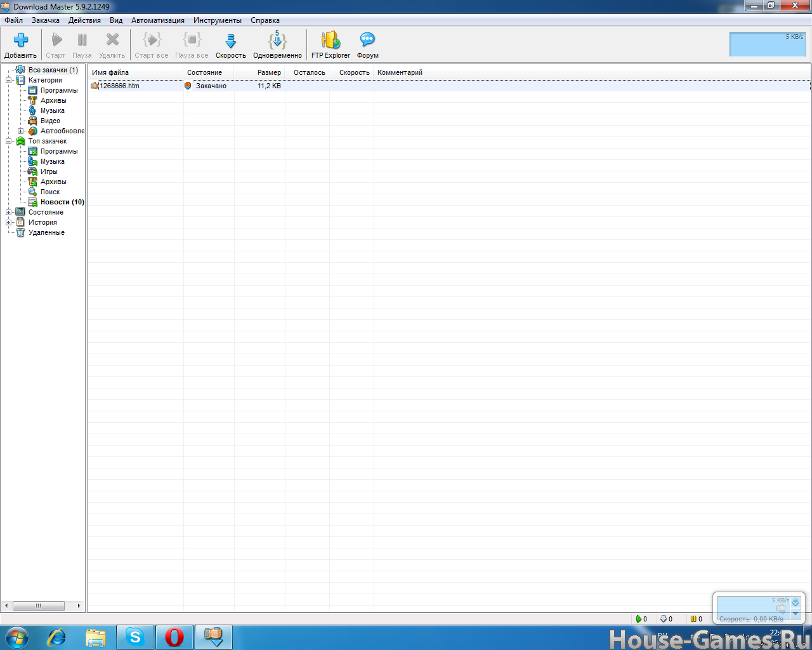Image resolution: width=812 pixels, height=650 pixels.
Task: Select the Топ закачек tree node
Action: (x=48, y=141)
